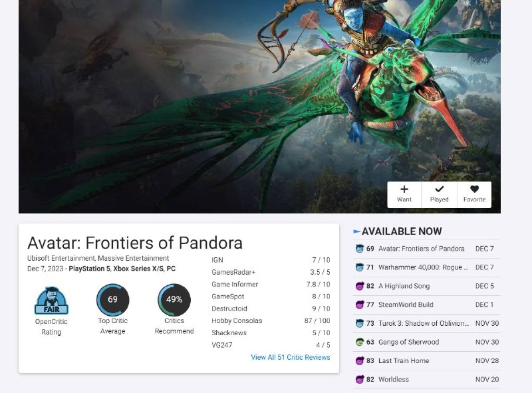Click the 49% Critics Recommend circle
This screenshot has width=532, height=393.
coord(174,300)
